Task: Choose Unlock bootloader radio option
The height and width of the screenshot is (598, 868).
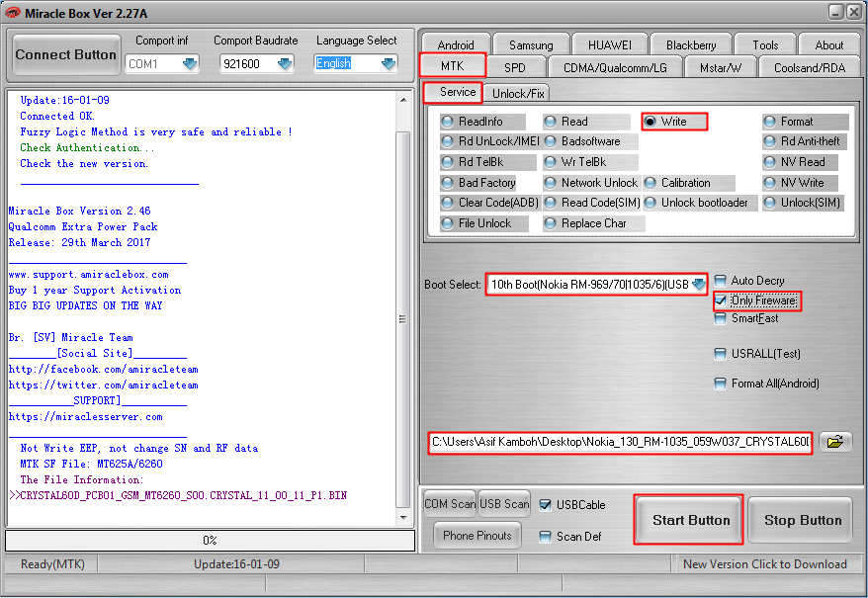Action: click(700, 203)
